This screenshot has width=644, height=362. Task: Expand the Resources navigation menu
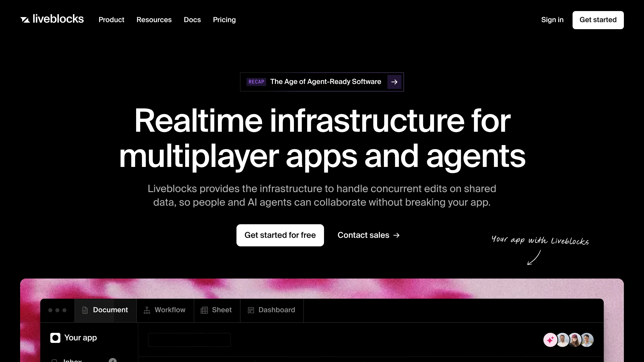point(154,20)
